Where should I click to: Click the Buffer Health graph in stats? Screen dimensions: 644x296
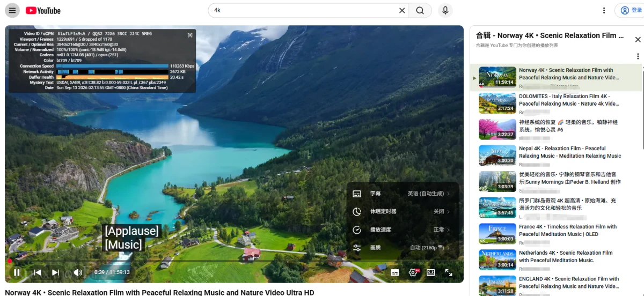click(x=113, y=77)
